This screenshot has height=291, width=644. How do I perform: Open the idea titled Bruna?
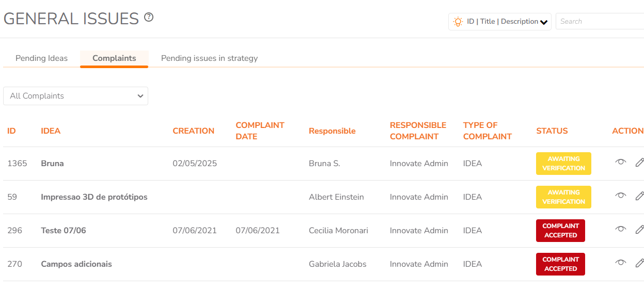click(52, 164)
